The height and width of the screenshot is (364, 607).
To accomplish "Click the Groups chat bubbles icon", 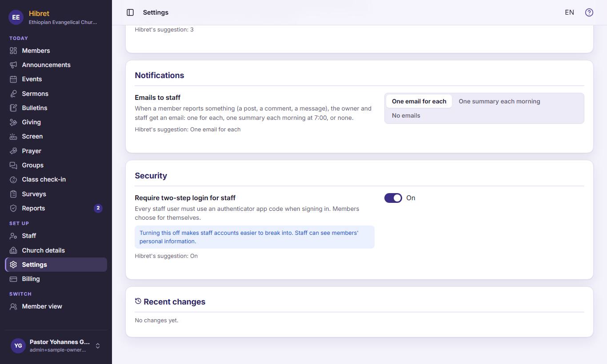I will (x=13, y=165).
